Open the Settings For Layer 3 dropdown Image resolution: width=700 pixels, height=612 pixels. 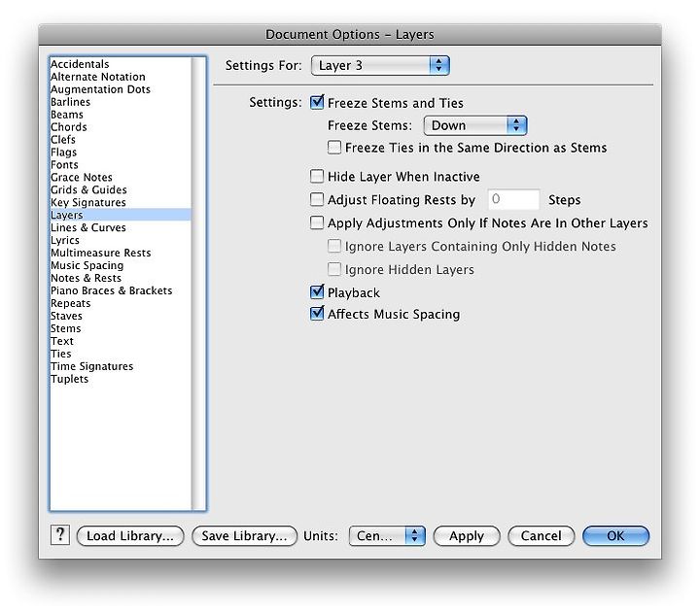point(380,66)
